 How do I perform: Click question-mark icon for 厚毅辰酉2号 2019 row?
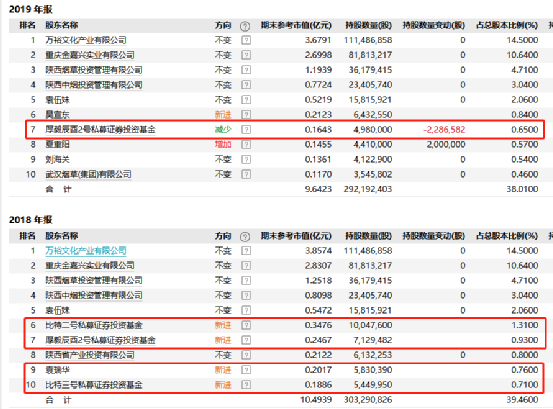coord(246,129)
